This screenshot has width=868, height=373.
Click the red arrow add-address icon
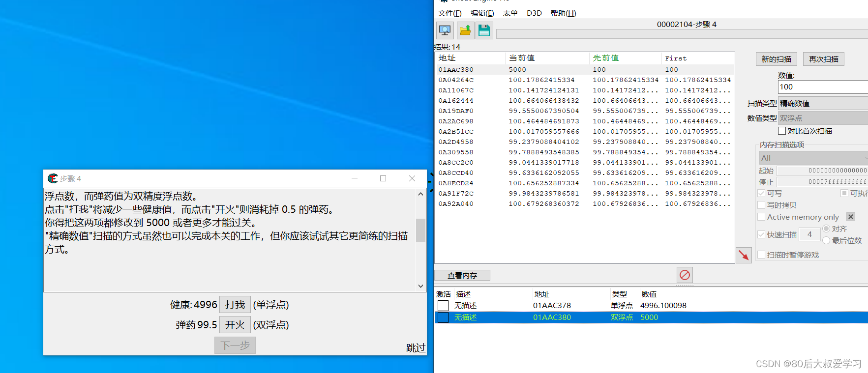click(x=744, y=255)
